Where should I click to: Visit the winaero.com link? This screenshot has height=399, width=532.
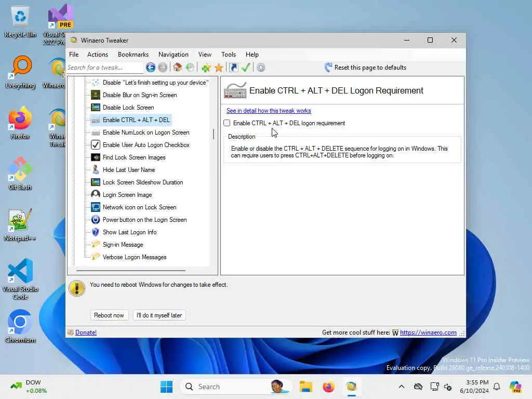[428, 332]
